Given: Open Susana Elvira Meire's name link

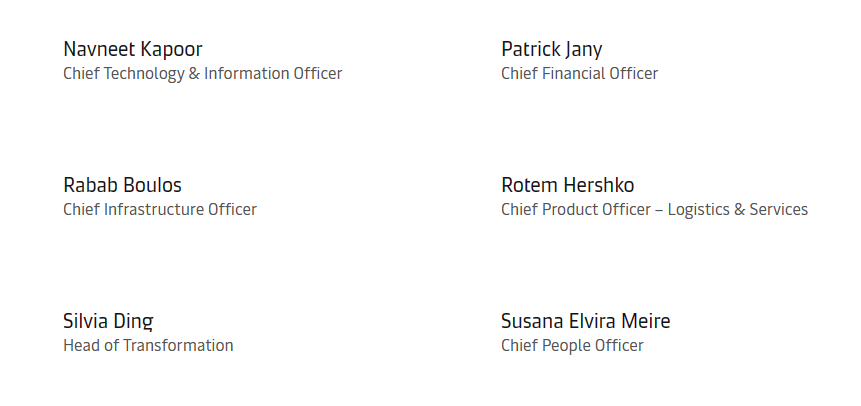Looking at the screenshot, I should (x=585, y=321).
